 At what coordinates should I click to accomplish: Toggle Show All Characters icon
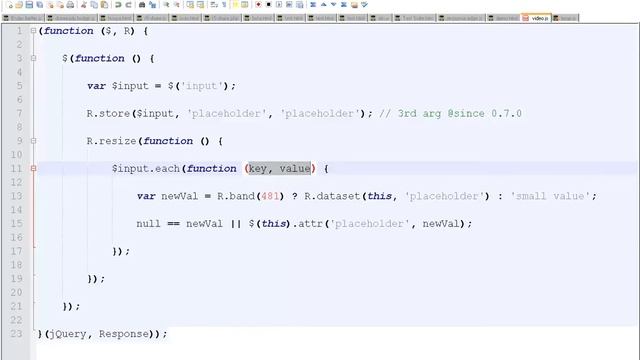[224, 5]
